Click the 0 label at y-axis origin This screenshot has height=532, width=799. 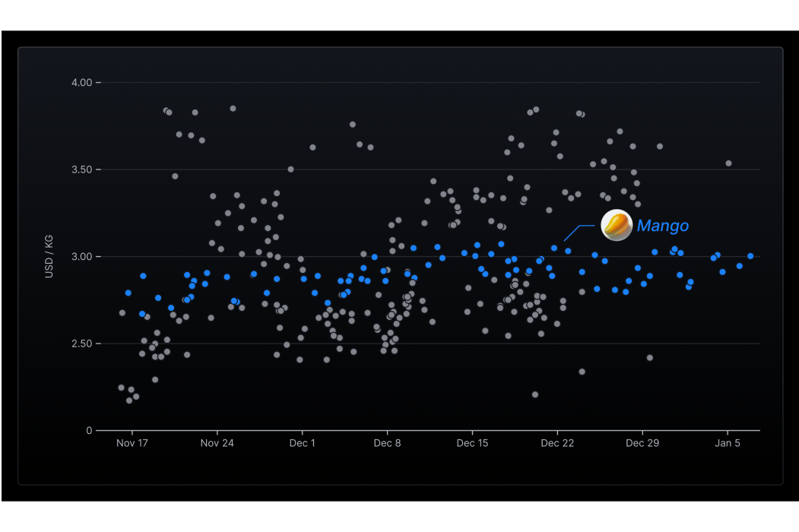[x=89, y=431]
